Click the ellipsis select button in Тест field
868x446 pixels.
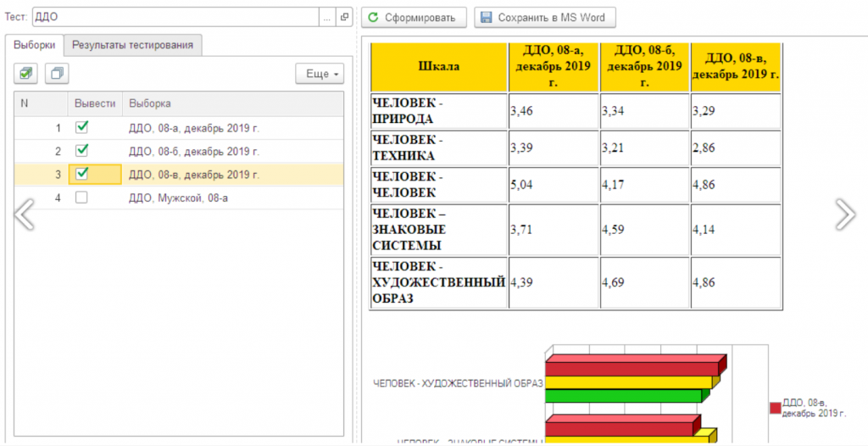pyautogui.click(x=327, y=17)
